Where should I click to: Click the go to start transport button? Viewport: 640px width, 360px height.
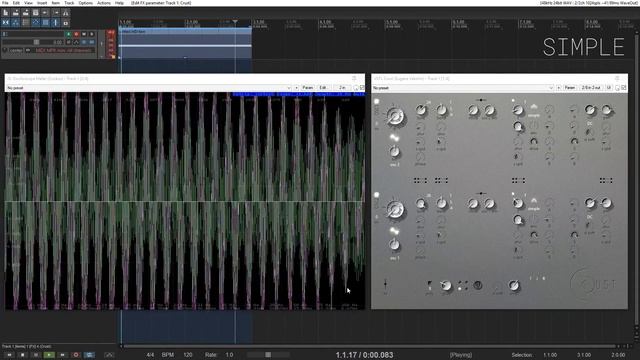(x=9, y=355)
